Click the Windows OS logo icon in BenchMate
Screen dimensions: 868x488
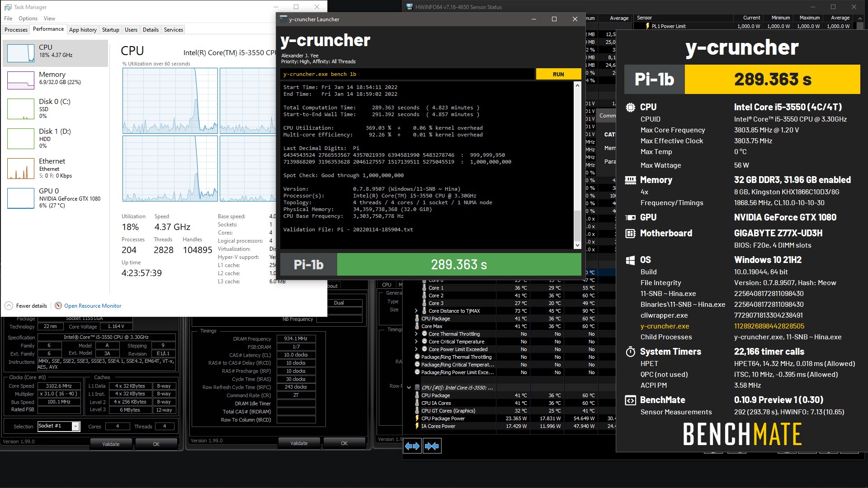(630, 260)
